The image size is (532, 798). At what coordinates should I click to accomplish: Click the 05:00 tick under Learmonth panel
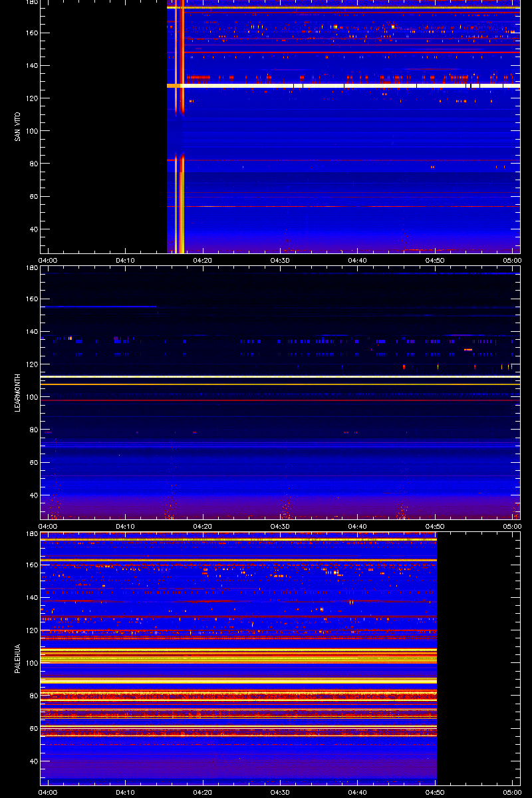tap(512, 526)
